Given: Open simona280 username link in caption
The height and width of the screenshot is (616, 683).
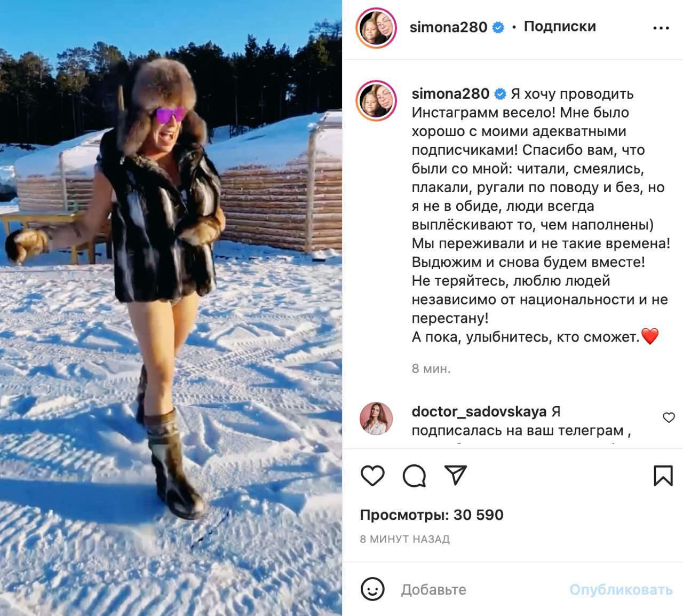Looking at the screenshot, I should (450, 93).
